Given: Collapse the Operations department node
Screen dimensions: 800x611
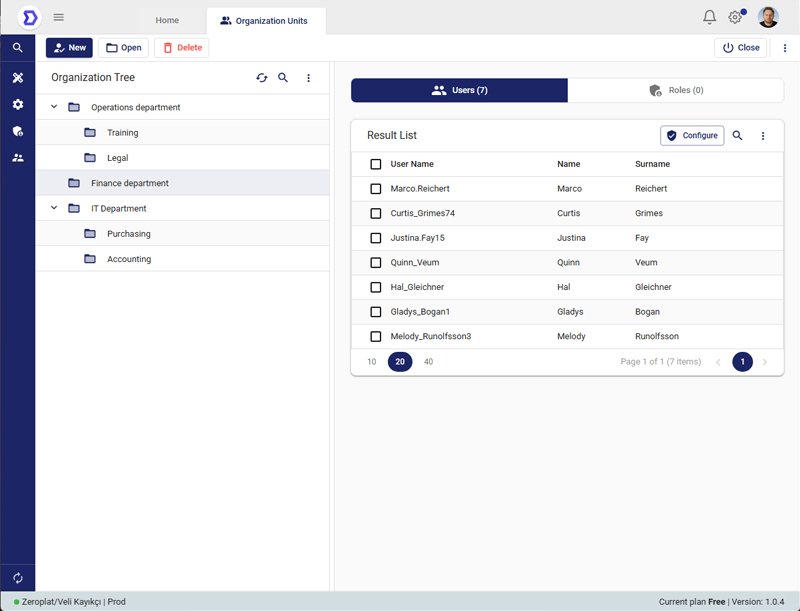Looking at the screenshot, I should point(54,107).
